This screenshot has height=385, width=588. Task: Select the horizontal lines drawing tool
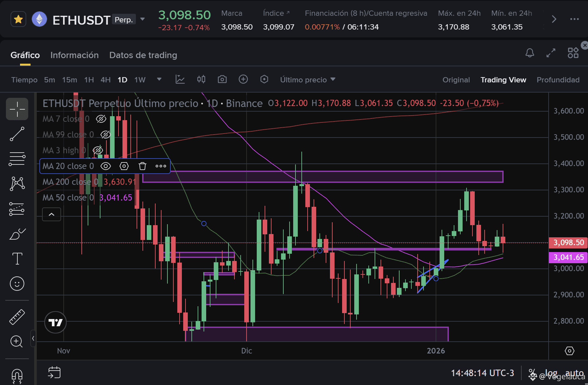(x=17, y=159)
